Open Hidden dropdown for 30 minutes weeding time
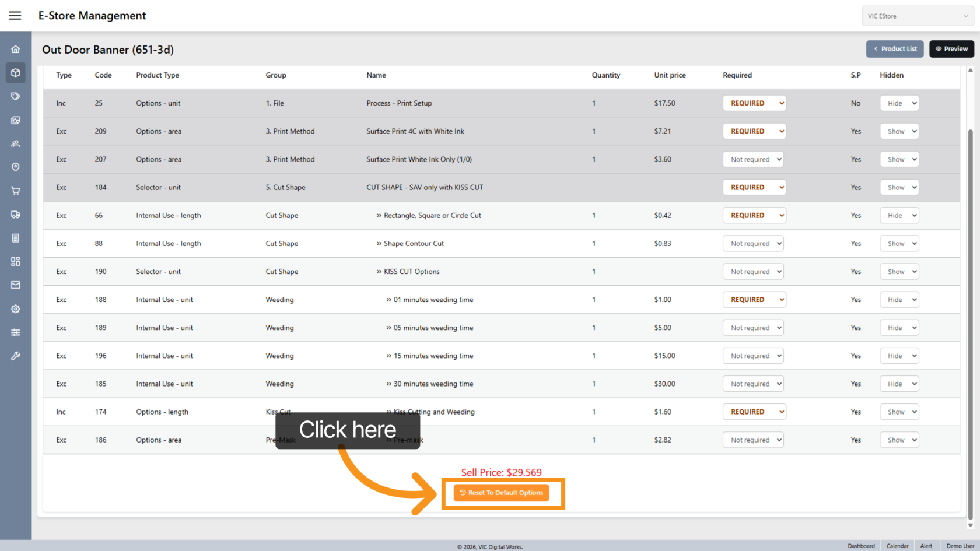This screenshot has height=551, width=980. [899, 384]
